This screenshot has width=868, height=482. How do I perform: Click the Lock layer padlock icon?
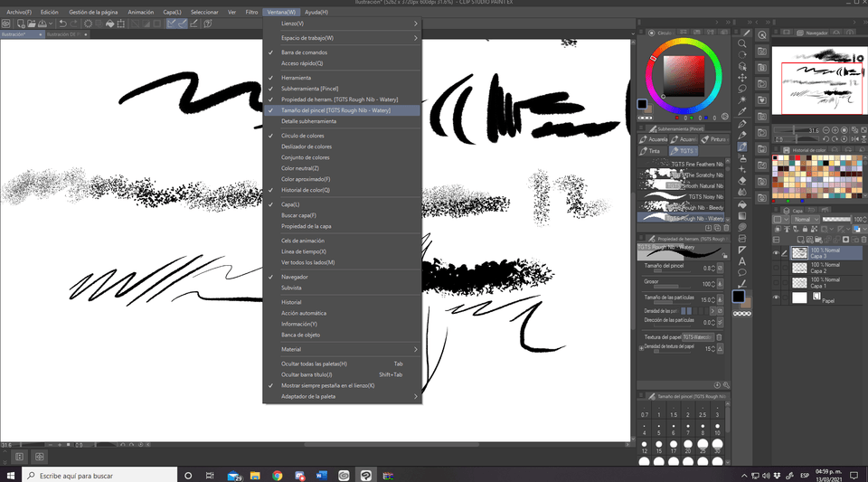tap(806, 229)
